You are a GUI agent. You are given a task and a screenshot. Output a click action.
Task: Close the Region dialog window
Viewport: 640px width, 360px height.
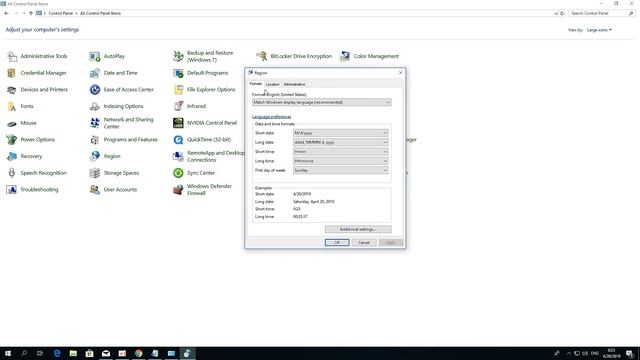[x=400, y=73]
